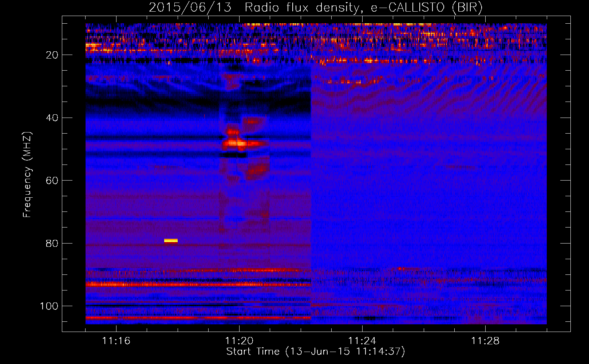Click the '20' frequency tick label
The image size is (589, 364).
[x=52, y=55]
